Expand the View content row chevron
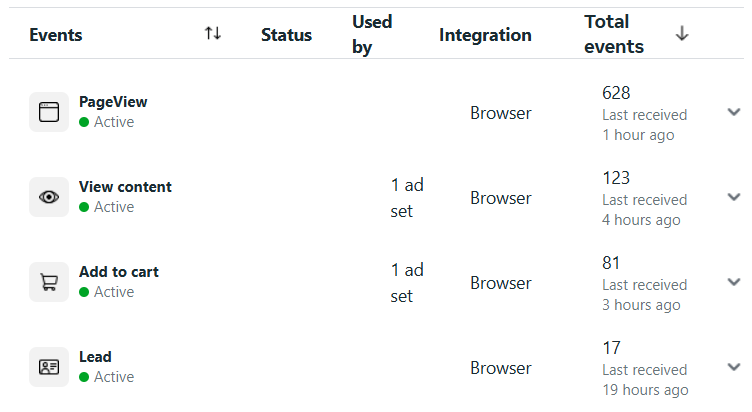The image size is (752, 412). pyautogui.click(x=734, y=197)
